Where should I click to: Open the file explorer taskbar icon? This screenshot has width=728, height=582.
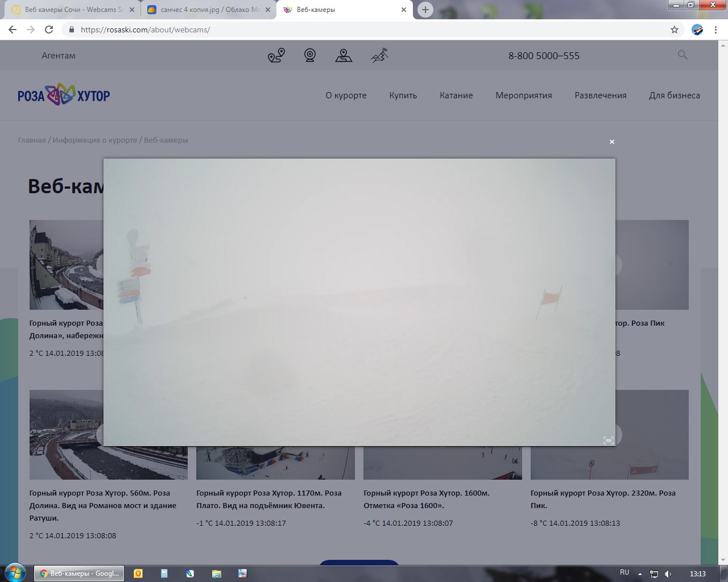216,573
